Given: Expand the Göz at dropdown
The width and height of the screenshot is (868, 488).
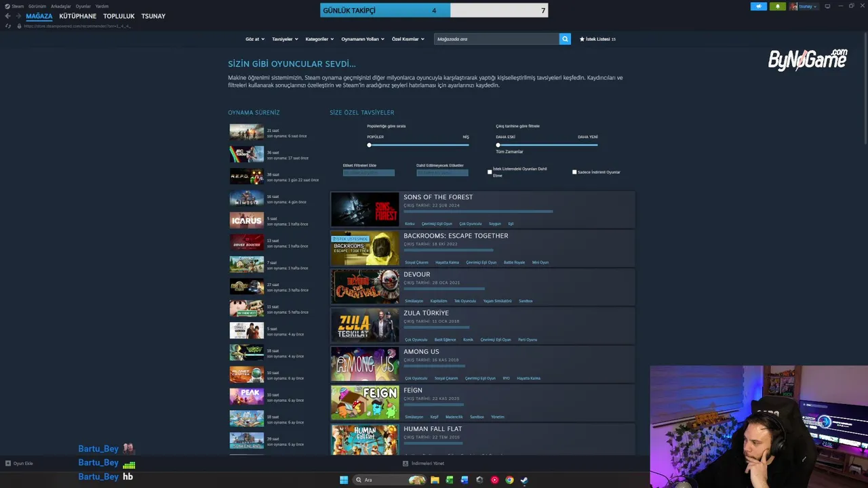Looking at the screenshot, I should coord(255,39).
